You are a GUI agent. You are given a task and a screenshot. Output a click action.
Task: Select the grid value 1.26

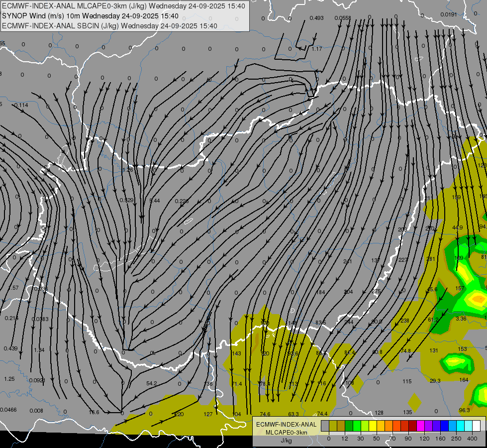128,170
